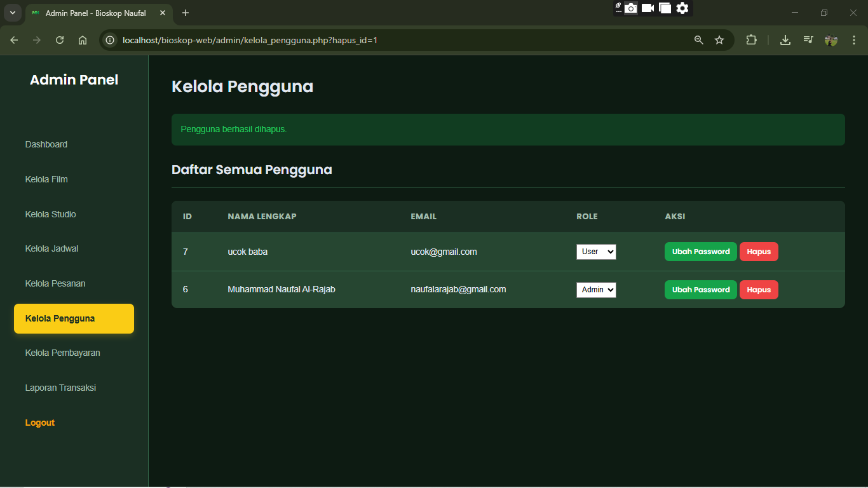The width and height of the screenshot is (868, 488).
Task: Go to Kelola Film in sidebar
Action: [46, 179]
